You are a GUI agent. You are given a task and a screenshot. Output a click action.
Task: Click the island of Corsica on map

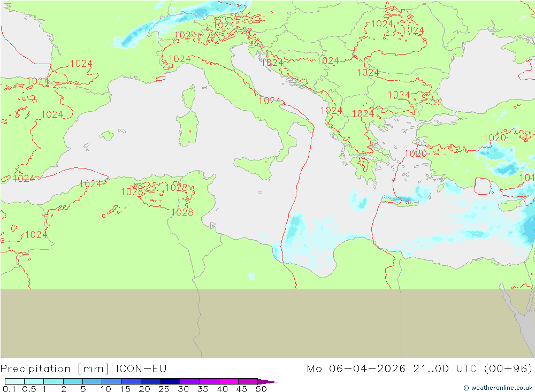tap(189, 97)
